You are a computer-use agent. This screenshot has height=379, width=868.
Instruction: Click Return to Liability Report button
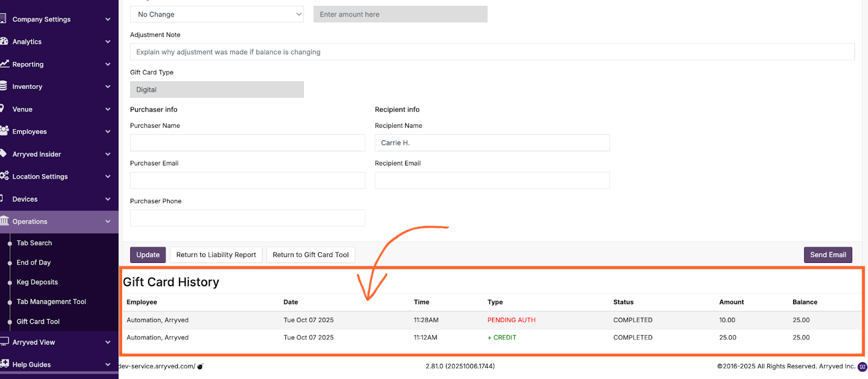216,255
